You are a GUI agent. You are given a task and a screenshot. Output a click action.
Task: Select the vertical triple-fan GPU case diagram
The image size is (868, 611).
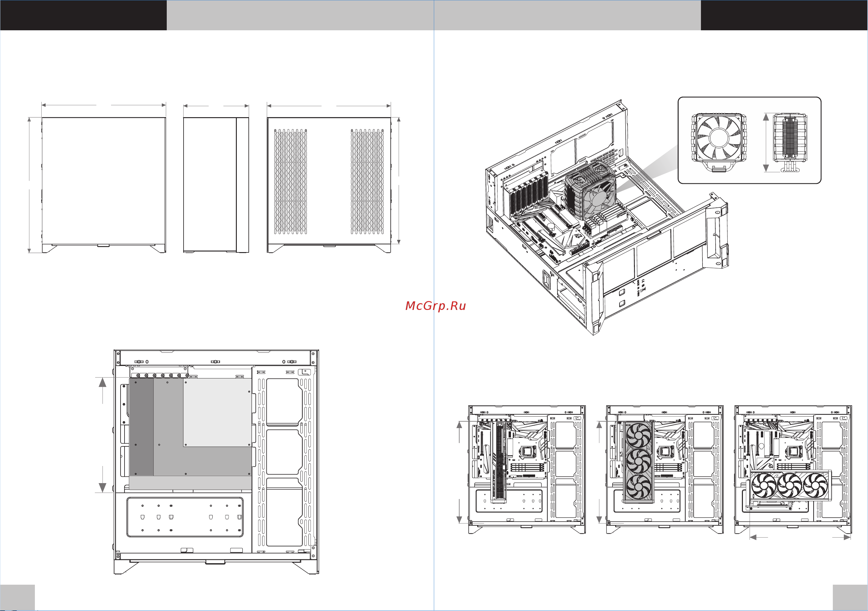tap(665, 470)
